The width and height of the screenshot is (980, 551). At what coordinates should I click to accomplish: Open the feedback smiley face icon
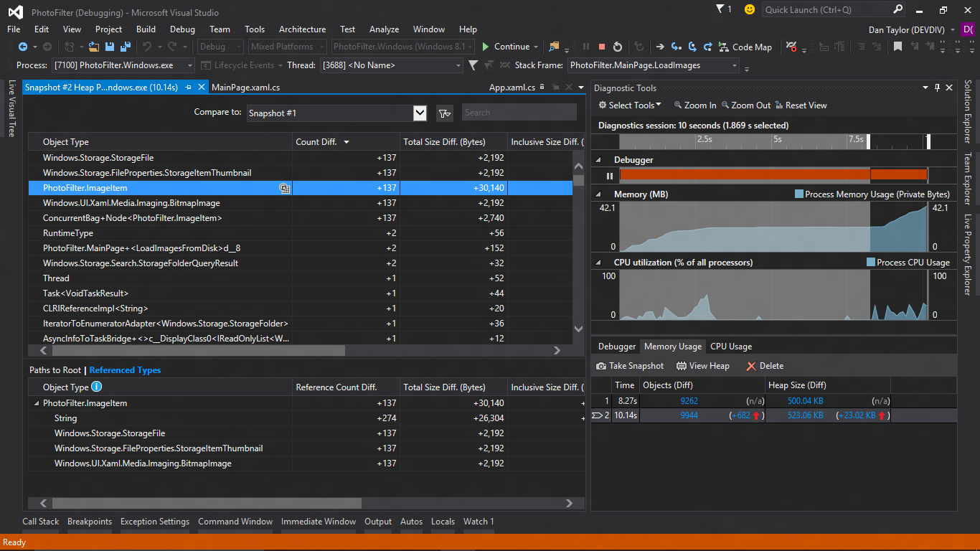(x=750, y=9)
